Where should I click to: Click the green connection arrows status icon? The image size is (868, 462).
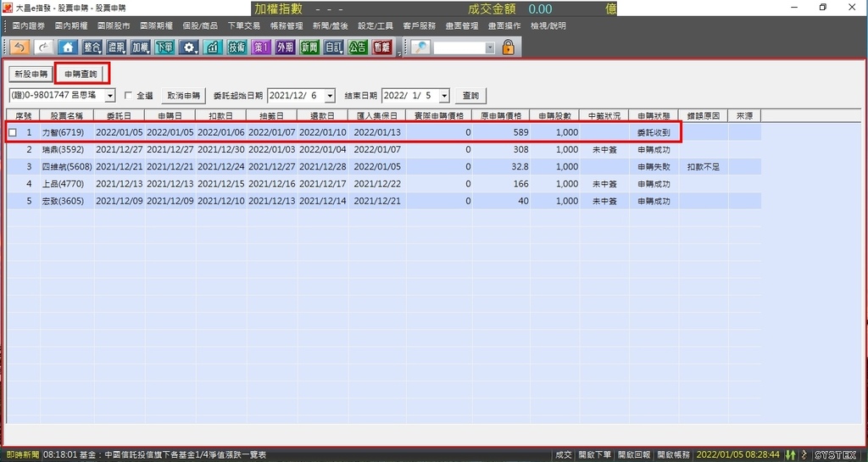[791, 455]
